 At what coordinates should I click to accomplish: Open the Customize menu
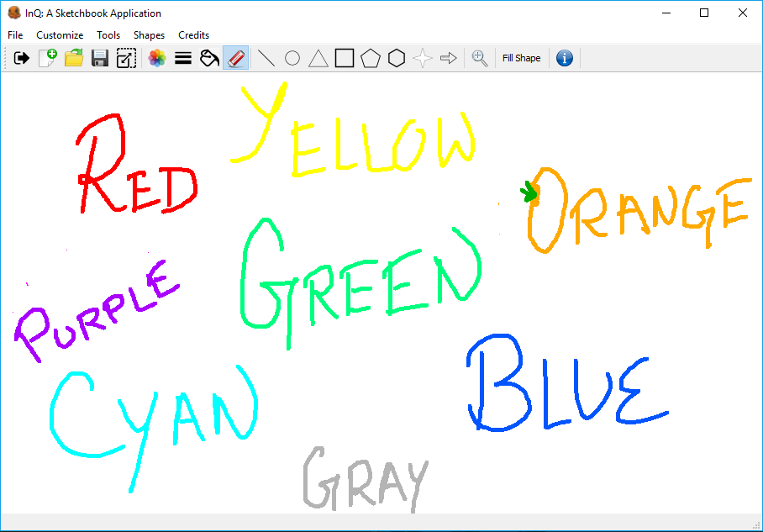pyautogui.click(x=60, y=35)
